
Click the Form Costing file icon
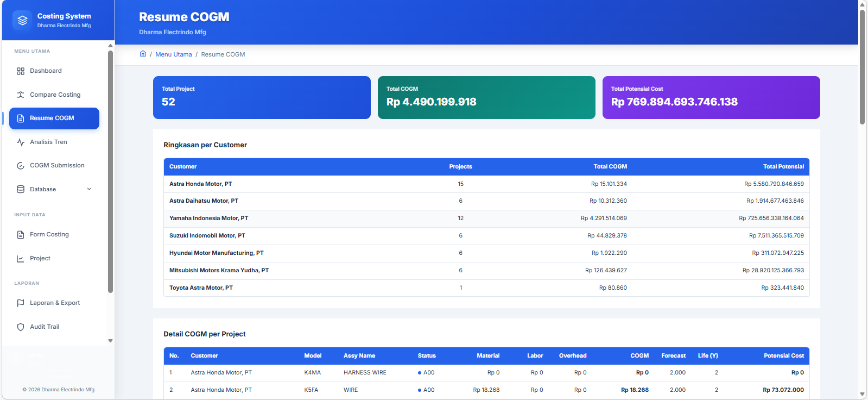click(21, 235)
